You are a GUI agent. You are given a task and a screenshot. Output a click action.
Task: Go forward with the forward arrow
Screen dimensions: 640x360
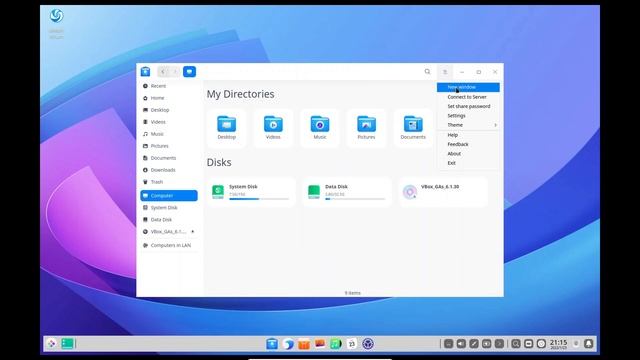[x=175, y=72]
